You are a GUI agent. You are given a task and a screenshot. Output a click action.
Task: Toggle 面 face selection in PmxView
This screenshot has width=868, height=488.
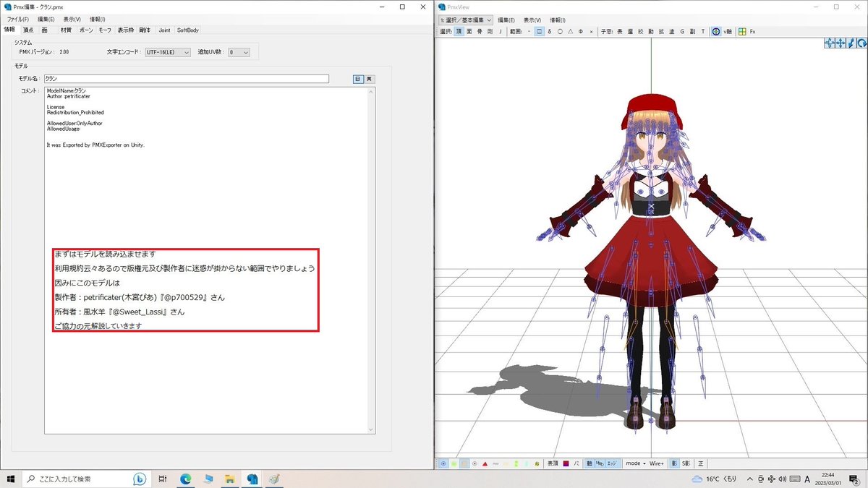(x=469, y=31)
